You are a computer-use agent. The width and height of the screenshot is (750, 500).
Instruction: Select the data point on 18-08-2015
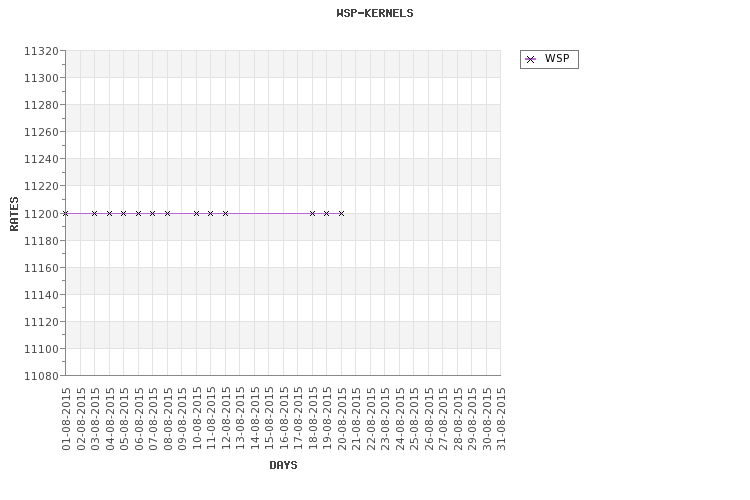click(x=312, y=213)
